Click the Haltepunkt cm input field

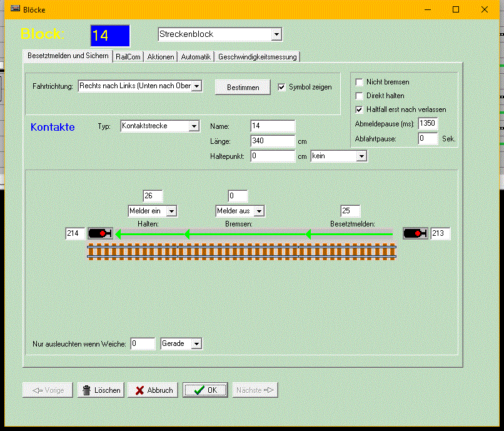point(273,156)
